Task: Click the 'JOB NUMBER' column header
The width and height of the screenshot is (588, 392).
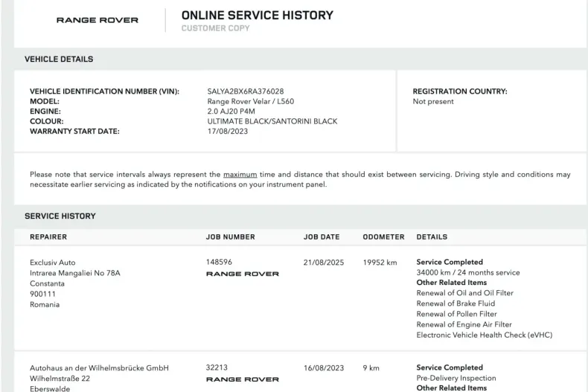Action: (231, 237)
